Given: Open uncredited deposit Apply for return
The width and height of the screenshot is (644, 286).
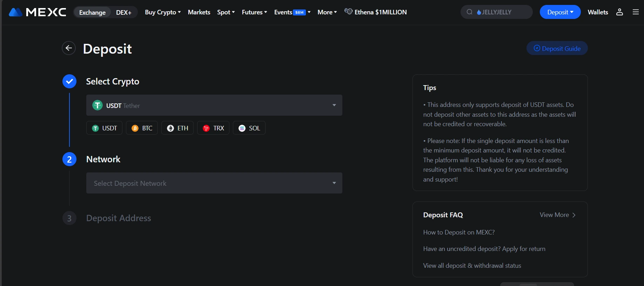Looking at the screenshot, I should click(484, 249).
